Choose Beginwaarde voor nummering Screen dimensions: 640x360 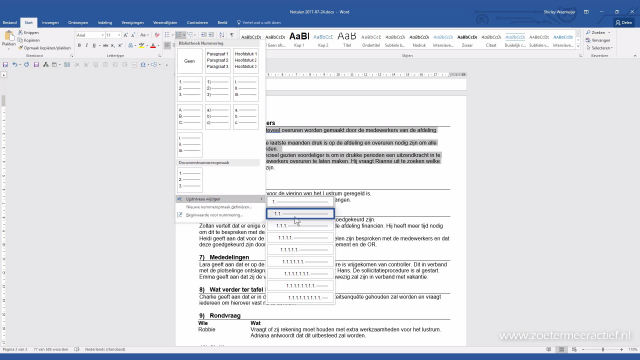tap(220, 215)
